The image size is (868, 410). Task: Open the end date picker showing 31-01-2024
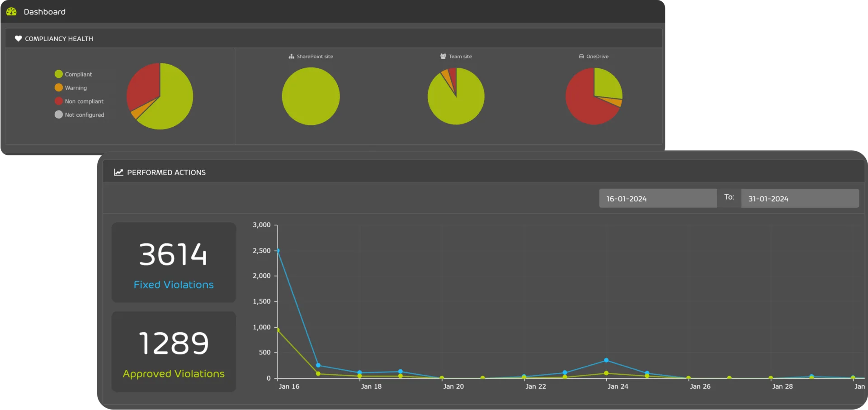pos(800,198)
